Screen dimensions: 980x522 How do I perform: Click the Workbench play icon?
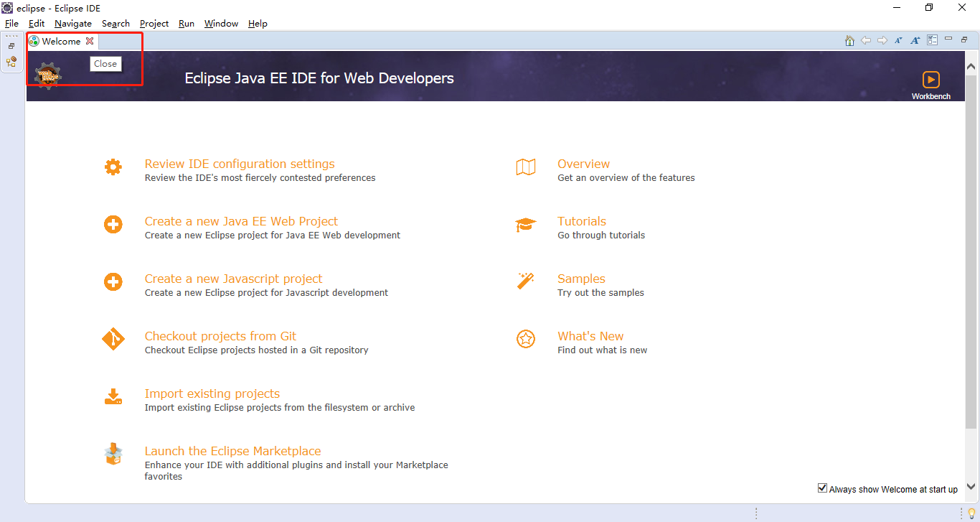click(x=931, y=80)
